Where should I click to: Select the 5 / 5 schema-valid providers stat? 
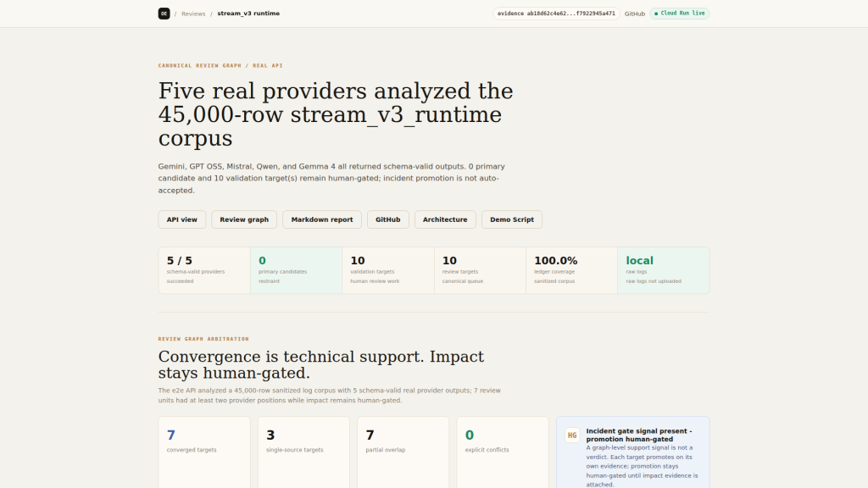204,270
